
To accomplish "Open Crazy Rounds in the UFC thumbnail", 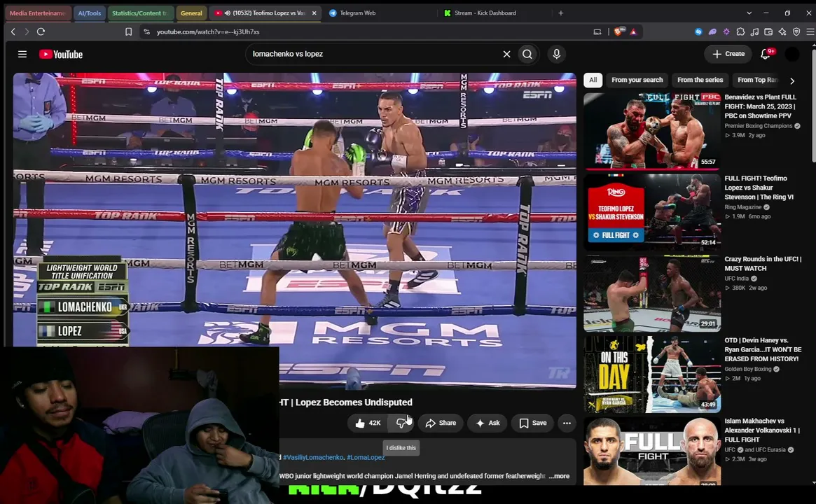I will coord(652,293).
